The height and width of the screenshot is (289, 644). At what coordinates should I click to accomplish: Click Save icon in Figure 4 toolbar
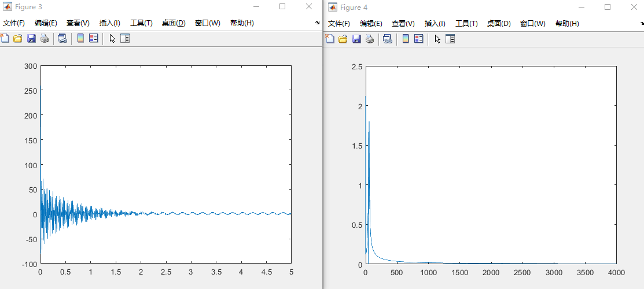coord(356,39)
